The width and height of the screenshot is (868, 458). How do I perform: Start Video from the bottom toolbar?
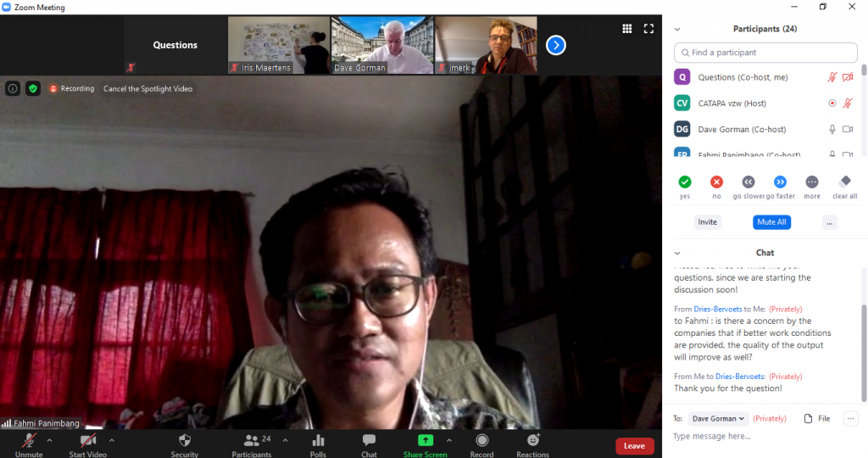pos(87,445)
